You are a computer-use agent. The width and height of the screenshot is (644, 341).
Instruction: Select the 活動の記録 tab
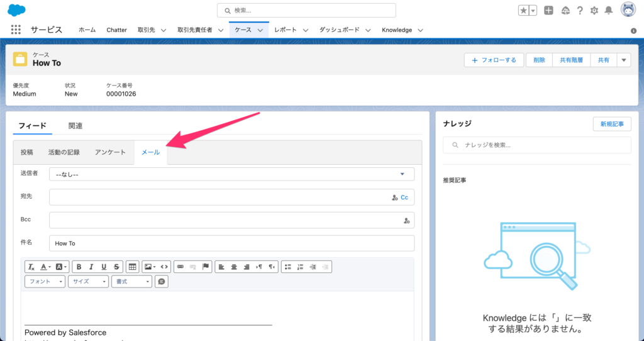point(64,152)
